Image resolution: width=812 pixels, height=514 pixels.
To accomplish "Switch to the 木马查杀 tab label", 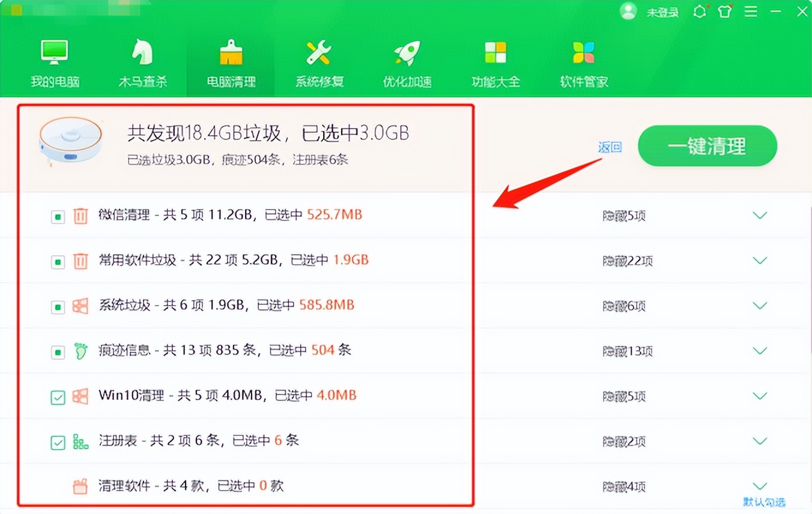I will point(142,82).
